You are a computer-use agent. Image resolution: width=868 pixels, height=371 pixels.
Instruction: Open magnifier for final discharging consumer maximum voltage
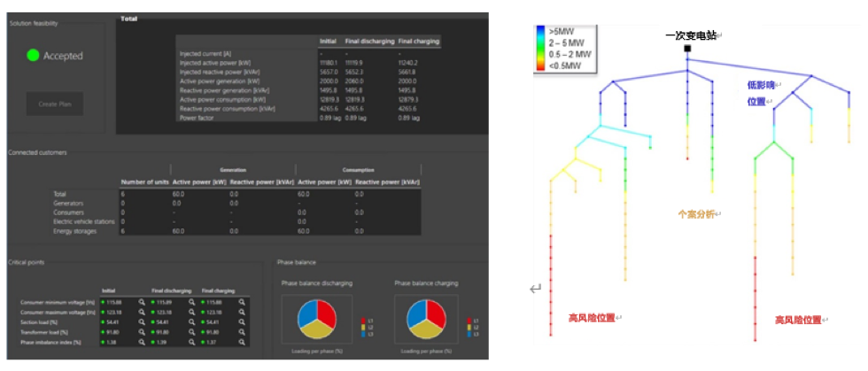click(x=191, y=312)
